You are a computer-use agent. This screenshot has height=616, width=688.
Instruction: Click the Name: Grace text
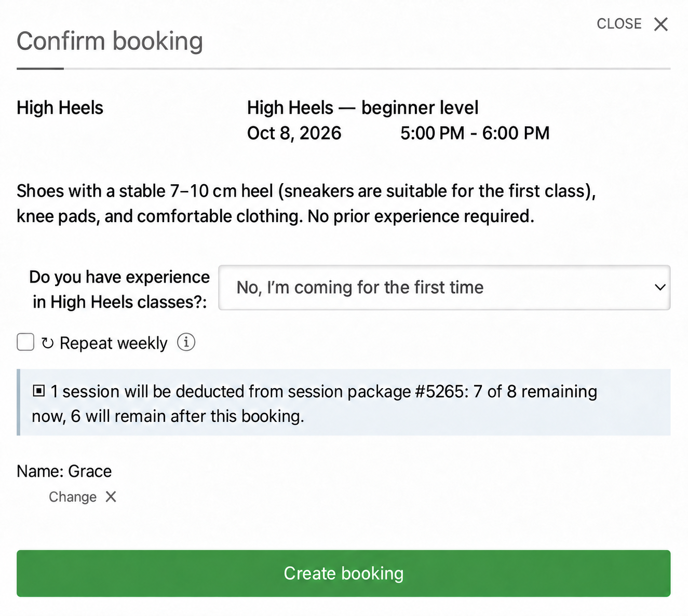coord(64,471)
